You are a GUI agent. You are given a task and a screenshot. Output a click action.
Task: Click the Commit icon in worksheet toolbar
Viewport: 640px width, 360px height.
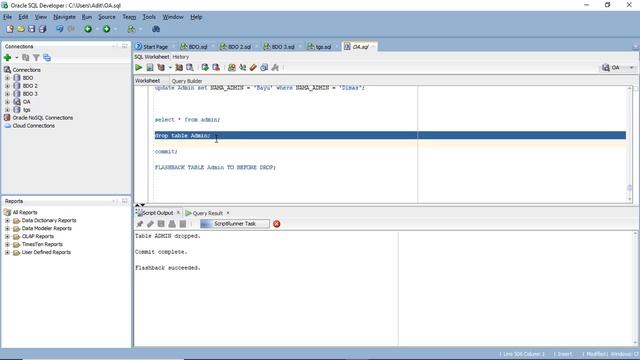click(205, 68)
